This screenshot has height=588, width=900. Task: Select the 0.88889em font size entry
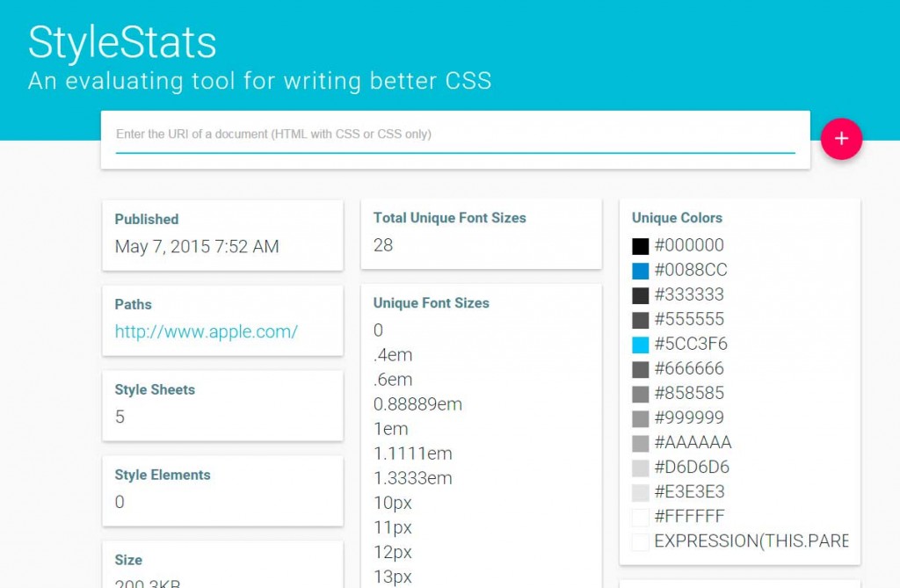click(x=417, y=404)
